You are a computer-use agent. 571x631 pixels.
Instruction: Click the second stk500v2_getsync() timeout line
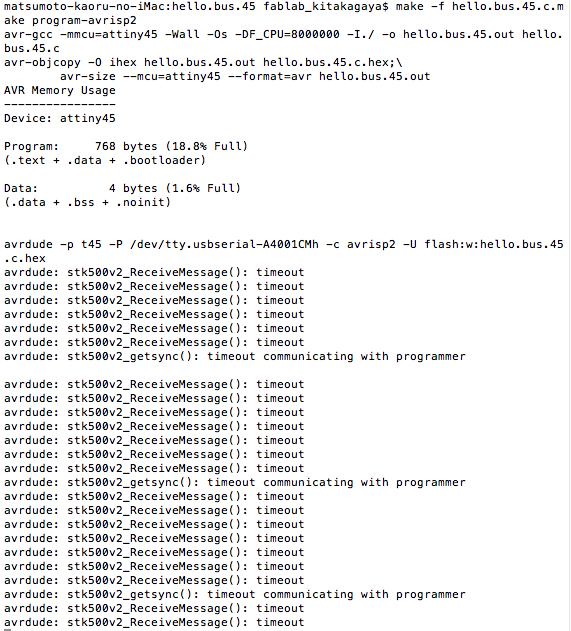click(235, 483)
